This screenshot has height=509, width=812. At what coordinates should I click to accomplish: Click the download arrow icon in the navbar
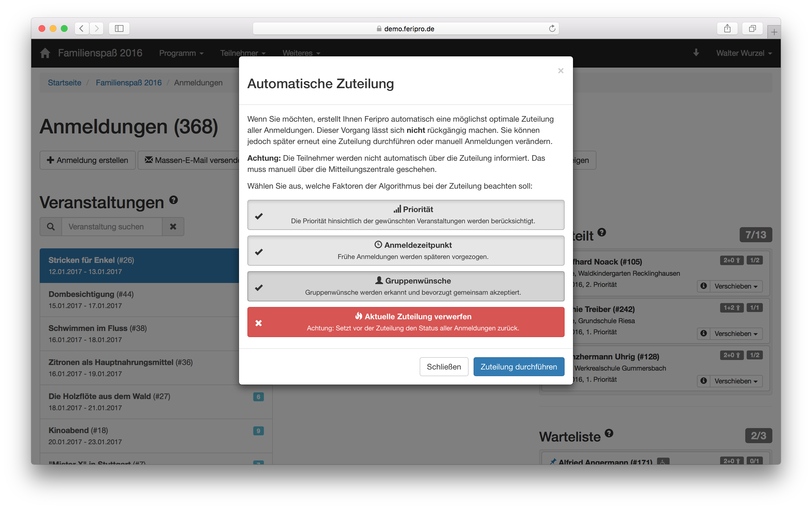pyautogui.click(x=696, y=52)
